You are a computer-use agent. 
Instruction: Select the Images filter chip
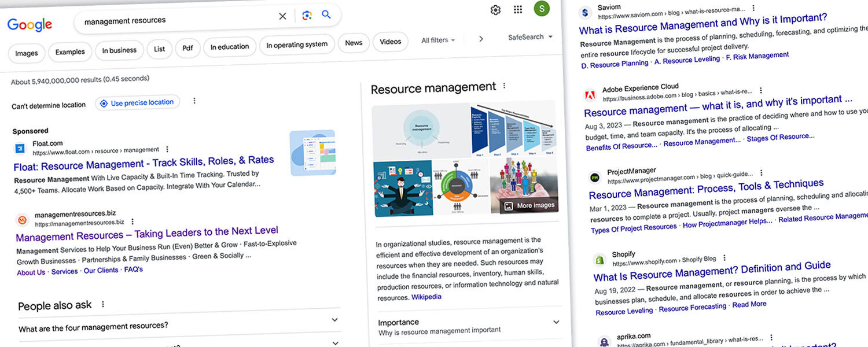pyautogui.click(x=27, y=53)
